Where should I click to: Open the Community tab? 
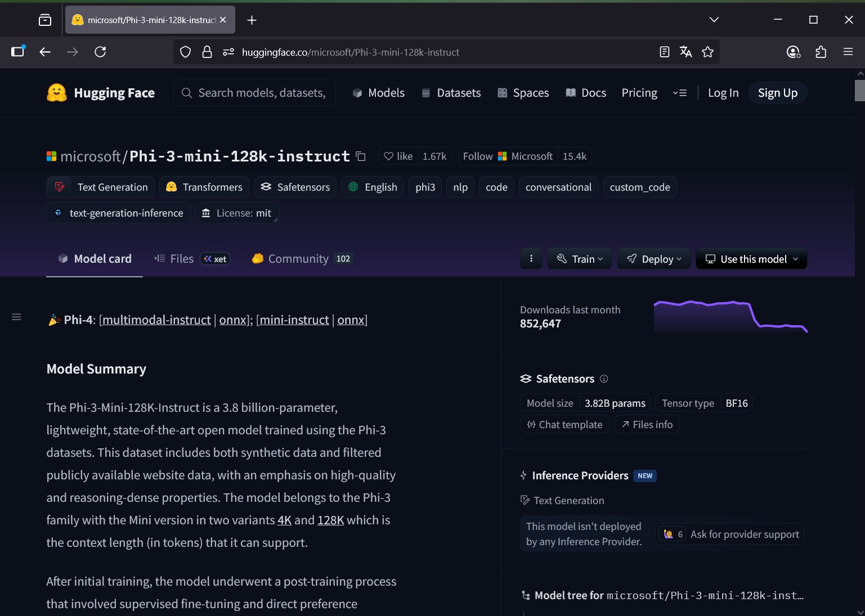click(x=302, y=259)
